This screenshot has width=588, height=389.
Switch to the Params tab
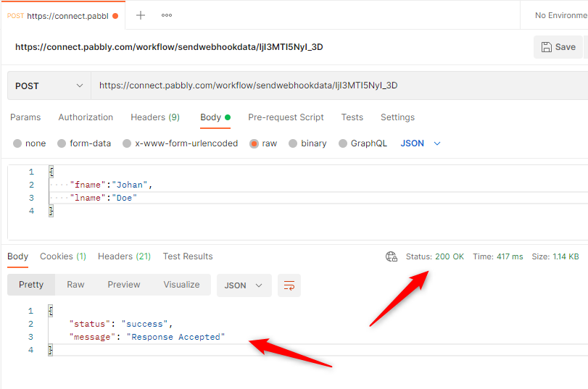pyautogui.click(x=25, y=117)
